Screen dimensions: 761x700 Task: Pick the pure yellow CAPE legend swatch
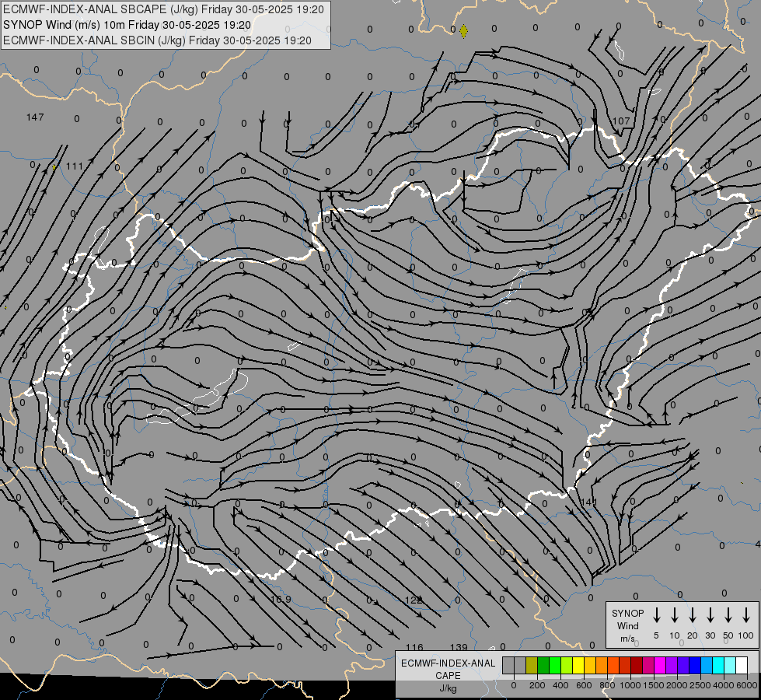[578, 665]
